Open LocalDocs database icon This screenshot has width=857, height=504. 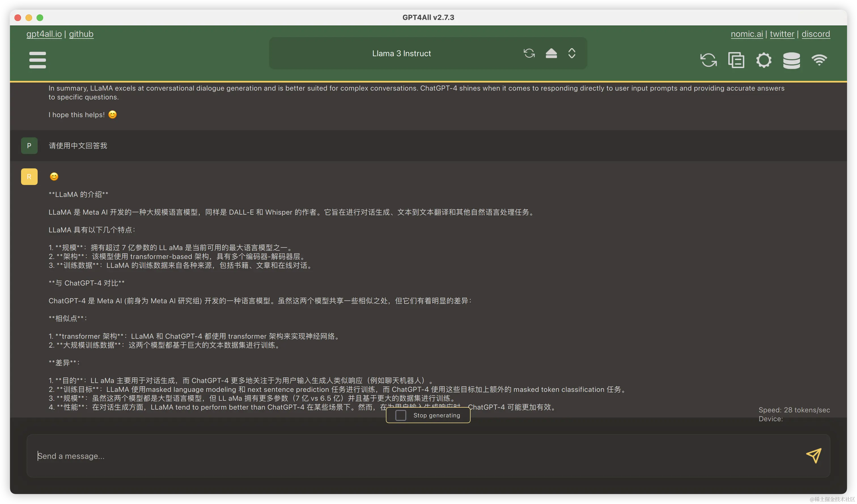(791, 61)
